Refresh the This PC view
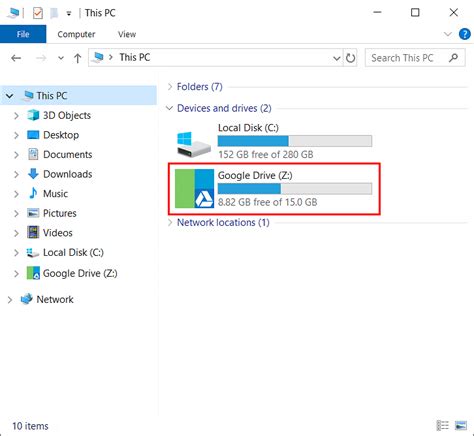 (350, 58)
